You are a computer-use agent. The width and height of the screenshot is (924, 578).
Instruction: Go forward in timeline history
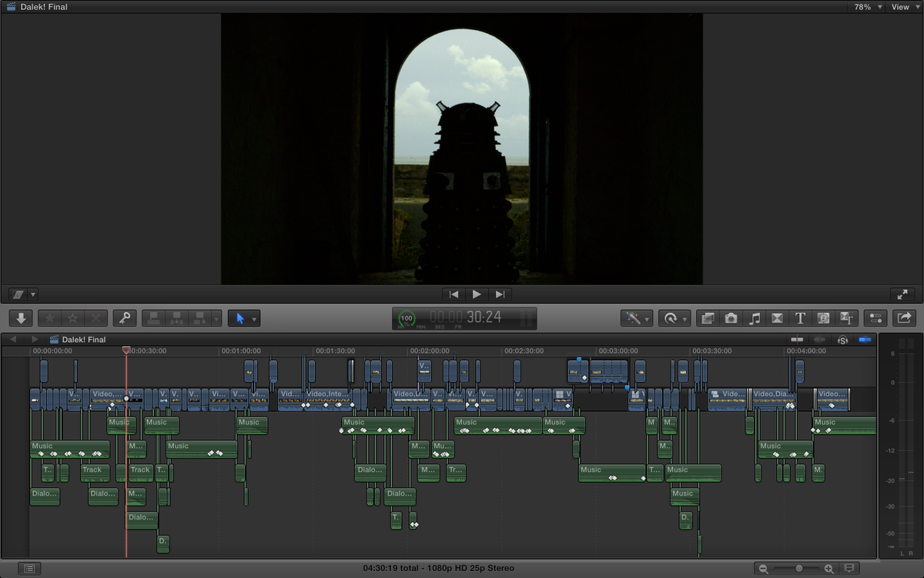(34, 339)
